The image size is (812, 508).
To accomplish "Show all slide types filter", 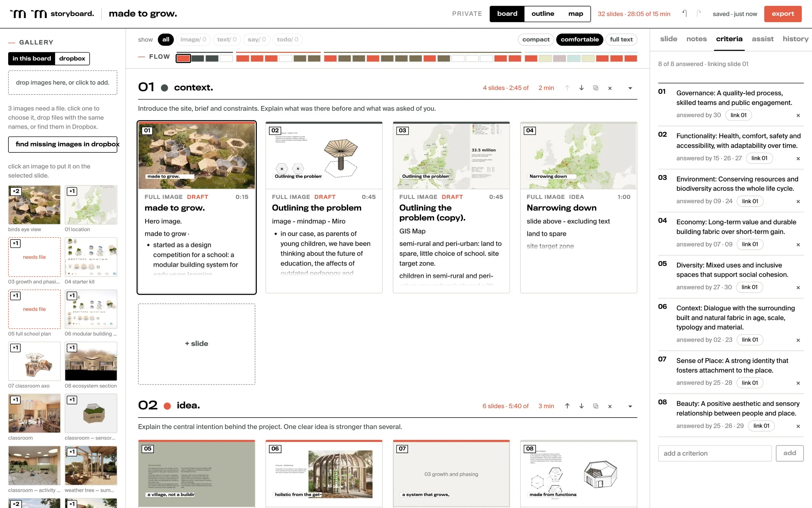I will [166, 39].
